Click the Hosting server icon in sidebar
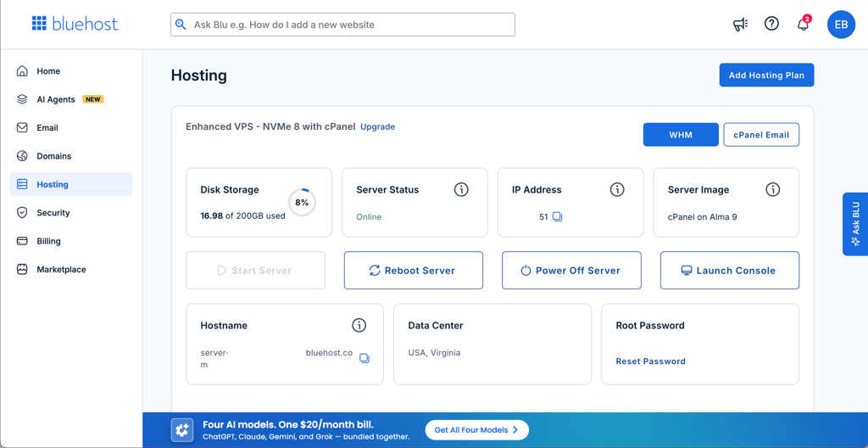The height and width of the screenshot is (448, 868). (x=22, y=184)
